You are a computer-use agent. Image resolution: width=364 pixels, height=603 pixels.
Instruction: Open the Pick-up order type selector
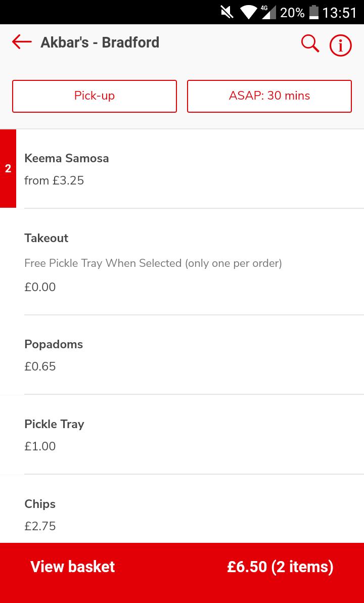(x=95, y=96)
